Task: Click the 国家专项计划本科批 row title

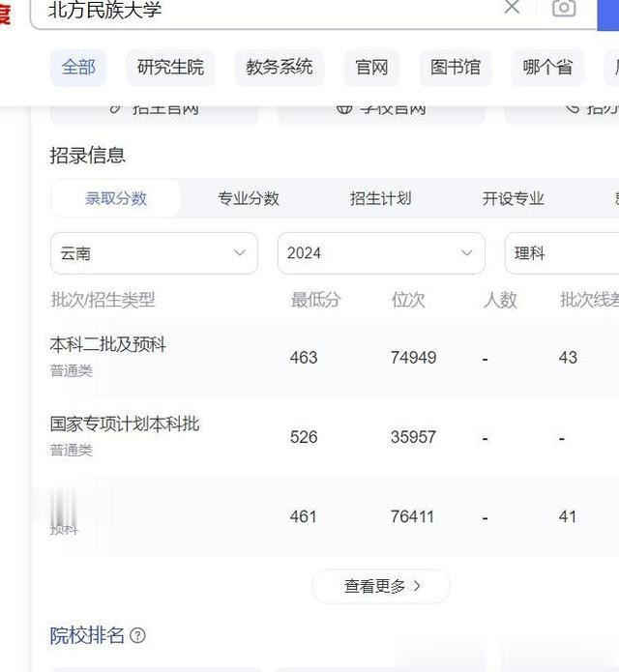Action: pyautogui.click(x=125, y=424)
